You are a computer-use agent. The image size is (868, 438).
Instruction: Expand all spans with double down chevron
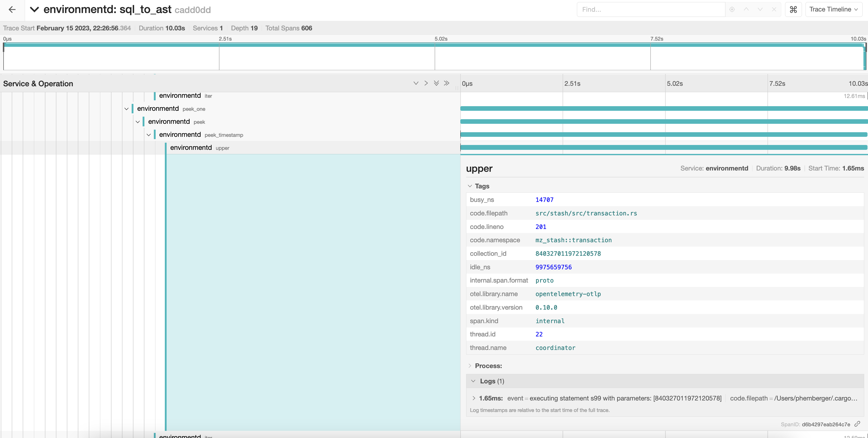(436, 83)
